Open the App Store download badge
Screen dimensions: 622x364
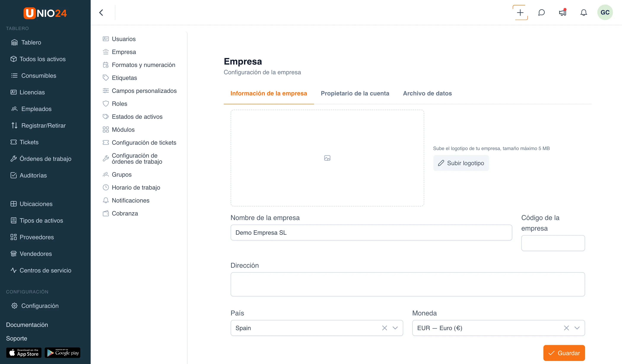pyautogui.click(x=24, y=353)
